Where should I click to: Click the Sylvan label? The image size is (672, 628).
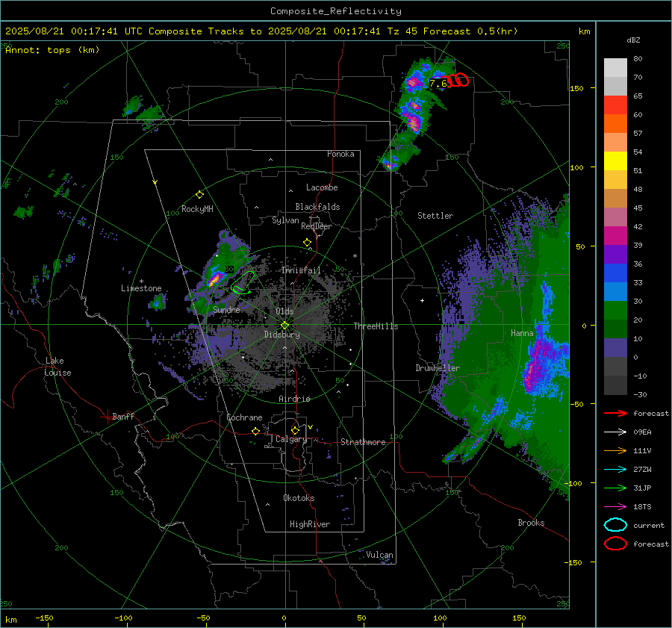pyautogui.click(x=285, y=220)
